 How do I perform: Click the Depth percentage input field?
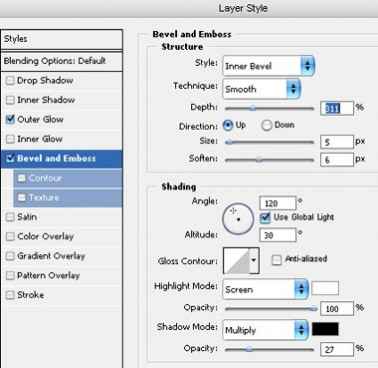(337, 108)
